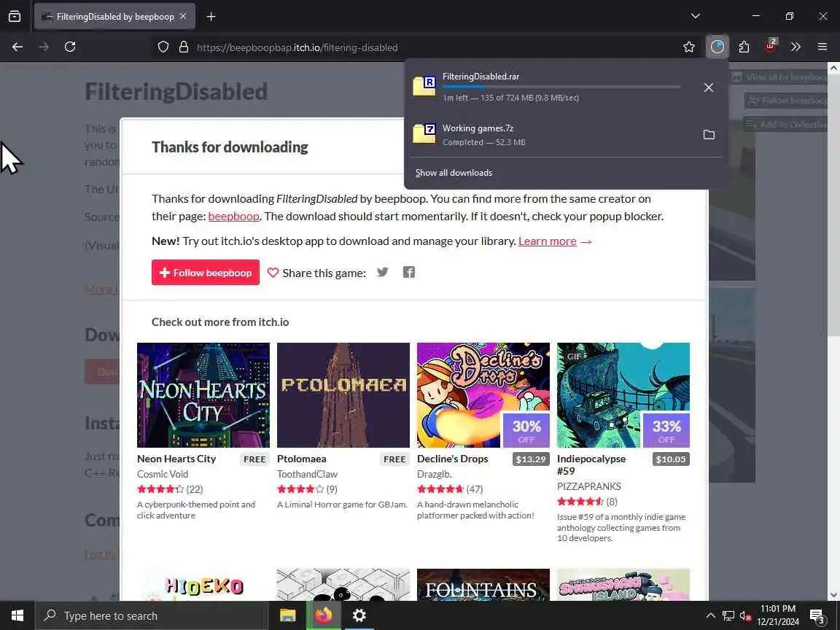Click Ptolomaea title link
The height and width of the screenshot is (630, 840).
(302, 459)
